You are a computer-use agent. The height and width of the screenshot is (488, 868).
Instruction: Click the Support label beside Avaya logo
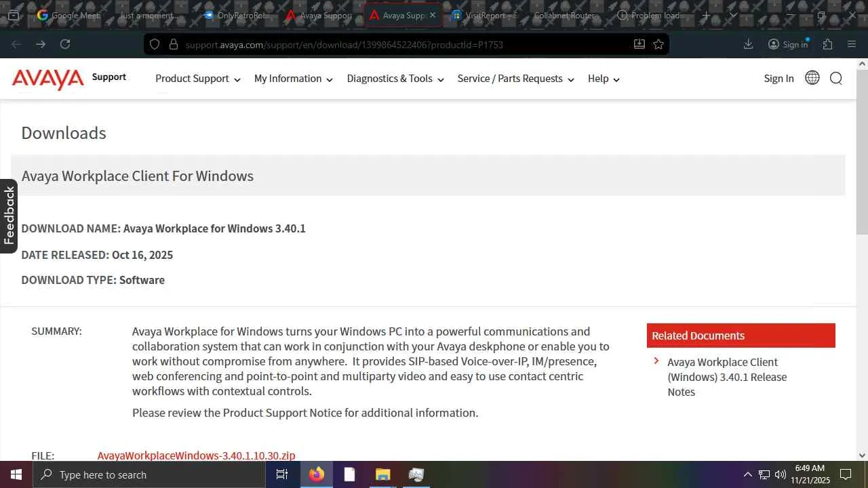pos(109,77)
